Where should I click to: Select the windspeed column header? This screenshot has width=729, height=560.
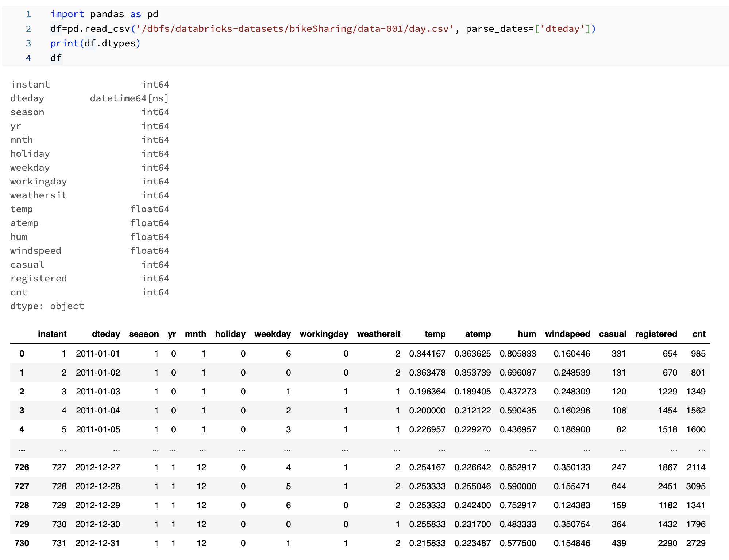coord(568,334)
